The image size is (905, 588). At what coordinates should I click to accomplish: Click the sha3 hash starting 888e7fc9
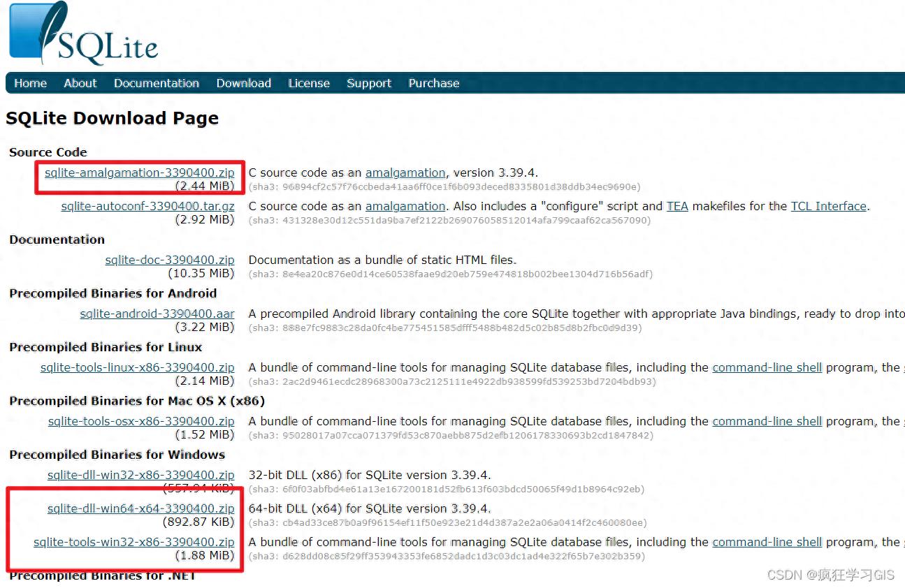point(445,328)
